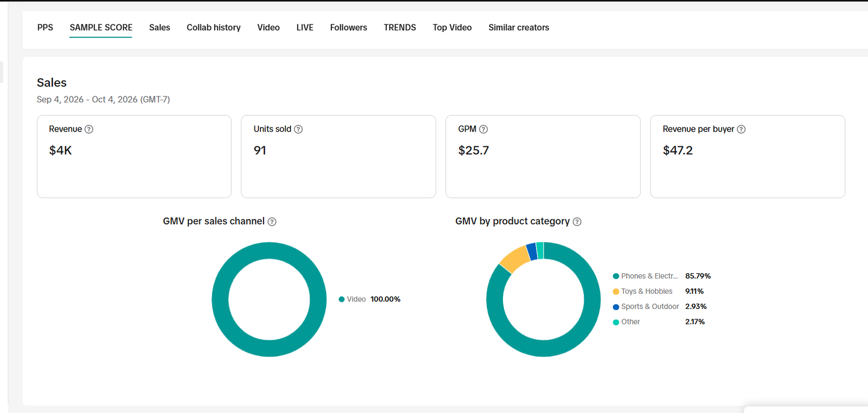Viewport: 868px width, 413px height.
Task: Click the $4K revenue value
Action: pos(60,151)
